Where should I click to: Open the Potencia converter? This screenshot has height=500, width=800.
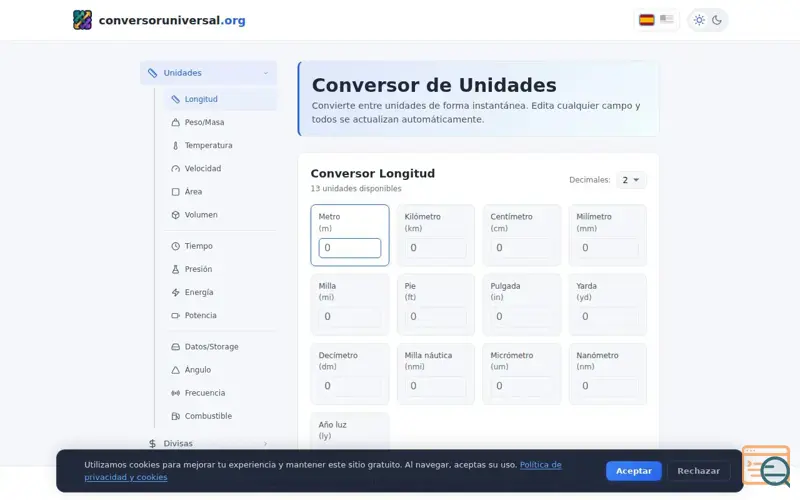[220, 315]
